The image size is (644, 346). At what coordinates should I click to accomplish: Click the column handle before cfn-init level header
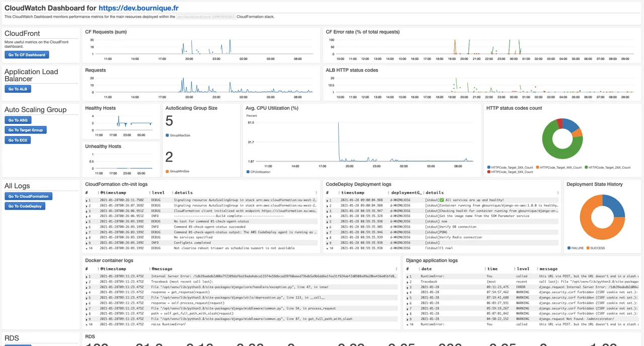150,192
